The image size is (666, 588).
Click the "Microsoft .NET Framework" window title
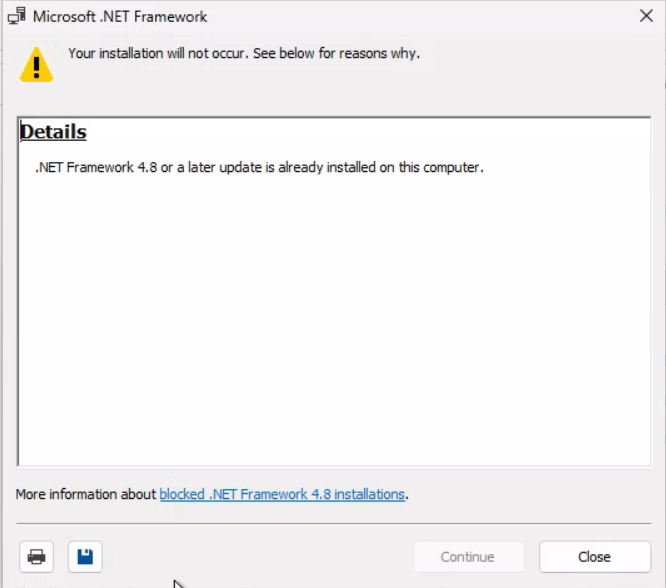[x=120, y=16]
